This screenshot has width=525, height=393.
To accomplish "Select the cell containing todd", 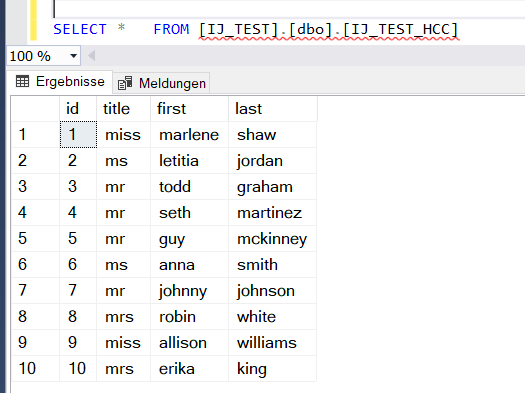I will (190, 186).
